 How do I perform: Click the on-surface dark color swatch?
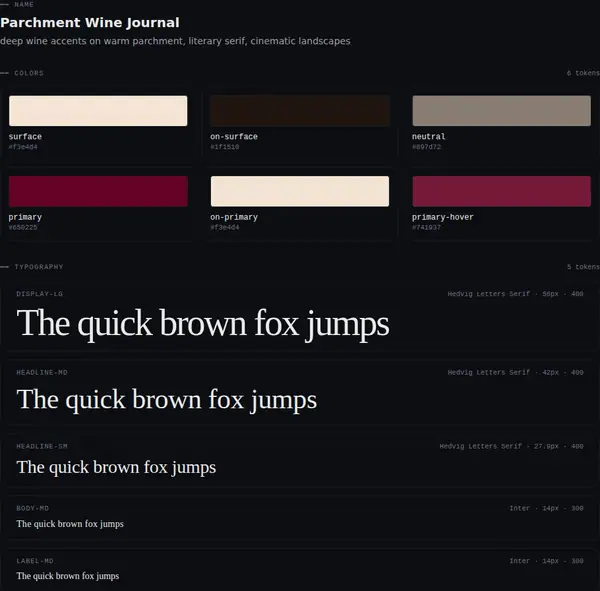(300, 111)
